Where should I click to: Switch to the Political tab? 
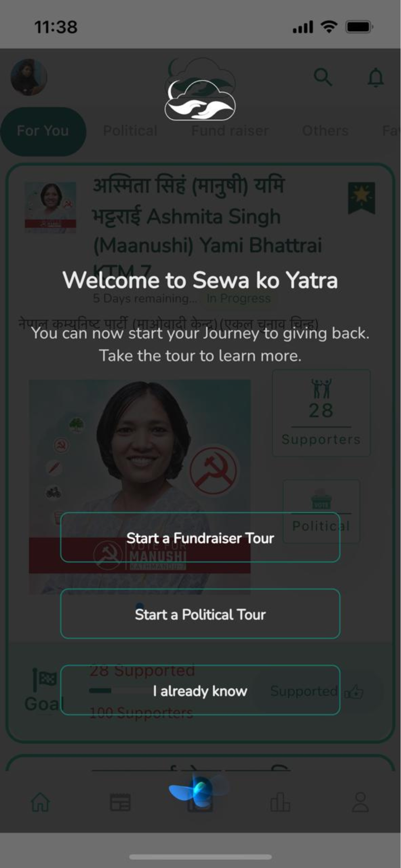point(130,131)
